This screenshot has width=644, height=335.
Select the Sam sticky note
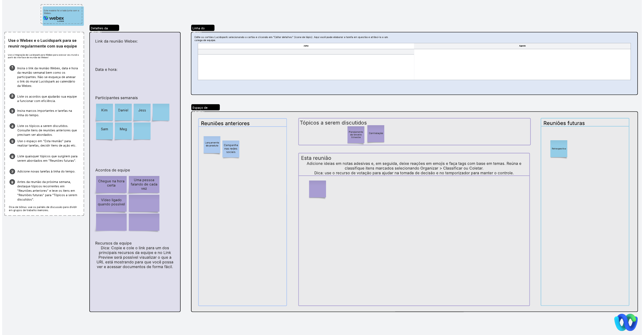[104, 131]
